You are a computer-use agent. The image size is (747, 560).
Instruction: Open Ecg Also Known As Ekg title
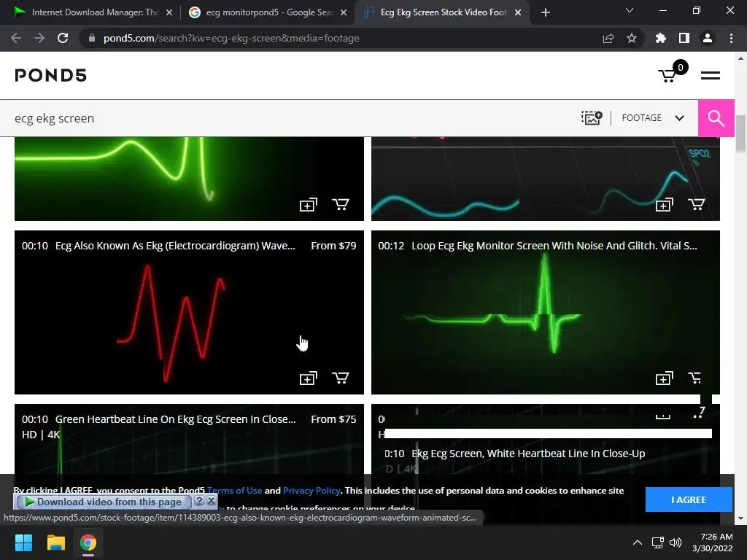(175, 246)
